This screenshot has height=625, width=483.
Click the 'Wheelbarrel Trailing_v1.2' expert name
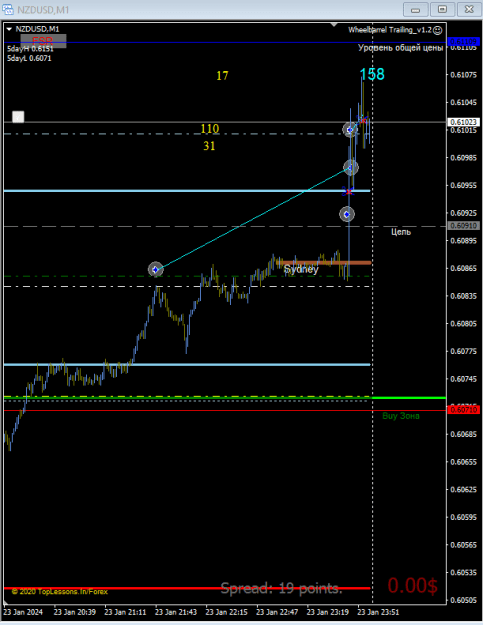(390, 30)
